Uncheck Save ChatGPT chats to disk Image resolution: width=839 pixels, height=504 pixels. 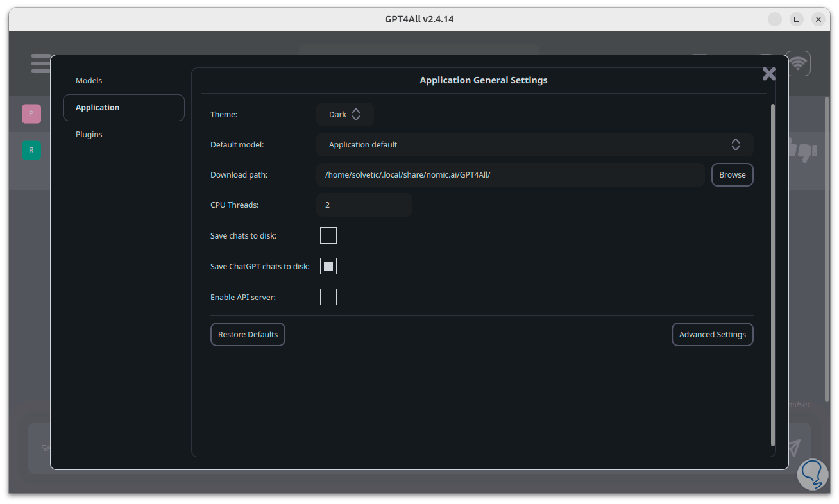(328, 266)
